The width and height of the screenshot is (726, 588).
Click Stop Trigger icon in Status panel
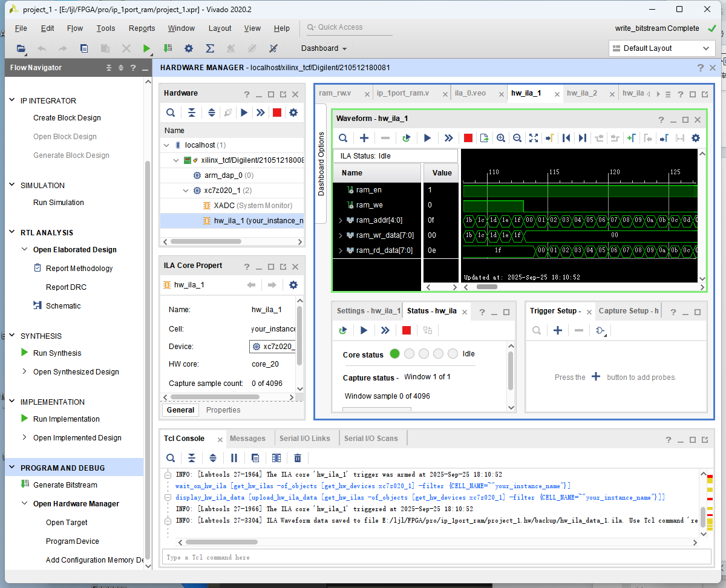pos(407,330)
